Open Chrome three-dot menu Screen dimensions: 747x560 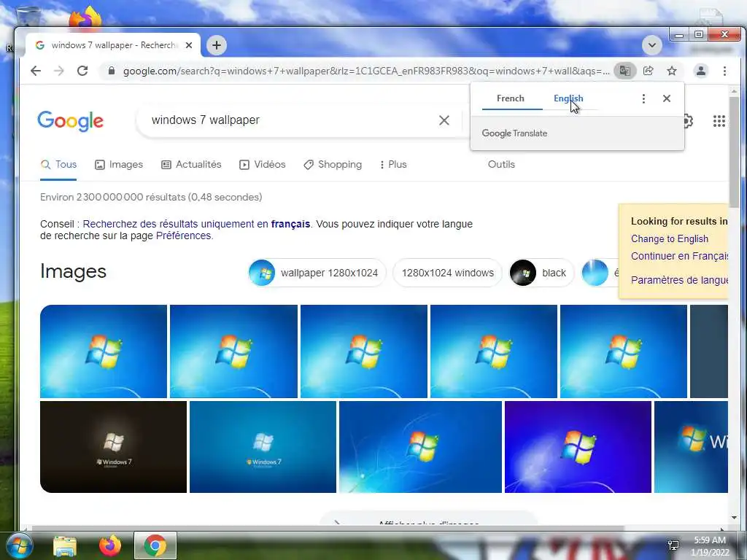click(724, 71)
